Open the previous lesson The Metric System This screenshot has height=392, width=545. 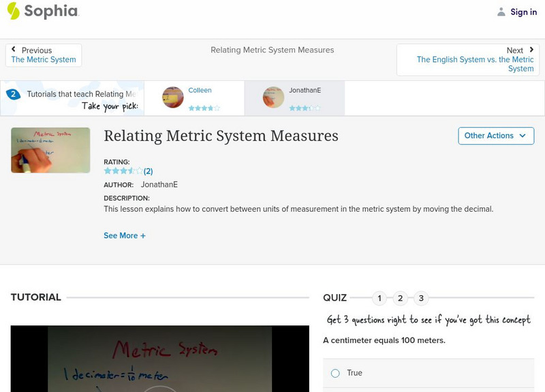(44, 59)
